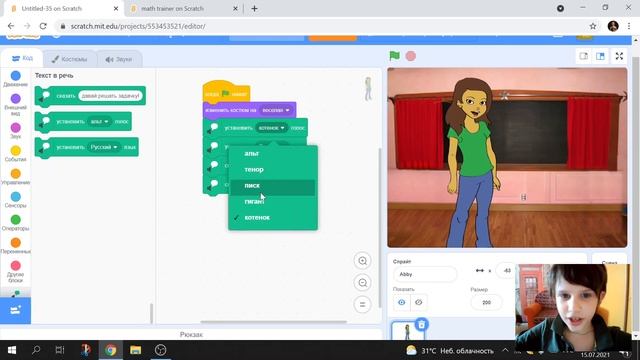Open the Код tab
The height and width of the screenshot is (360, 640).
[22, 58]
